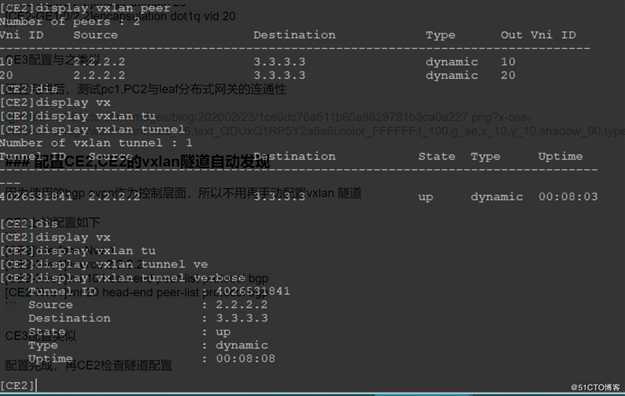Click 'dynamic' in the Vni 20 peer row
625x396 pixels.
(x=452, y=75)
